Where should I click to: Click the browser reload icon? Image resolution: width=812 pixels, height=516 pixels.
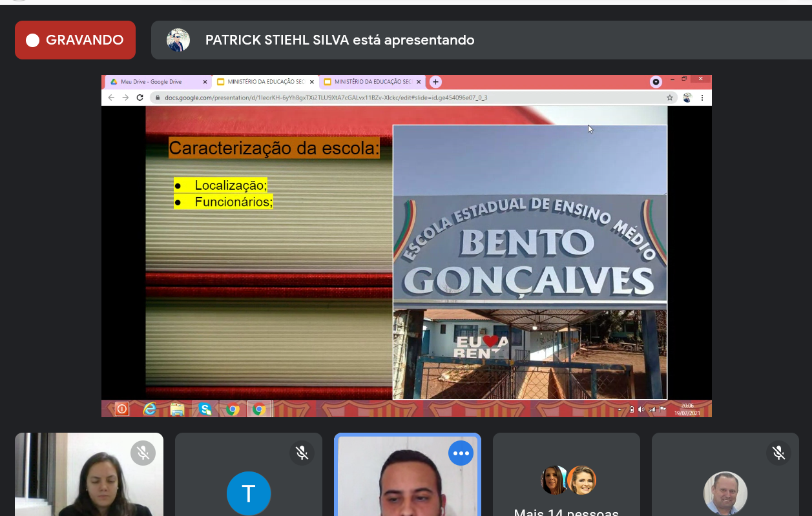coord(140,98)
